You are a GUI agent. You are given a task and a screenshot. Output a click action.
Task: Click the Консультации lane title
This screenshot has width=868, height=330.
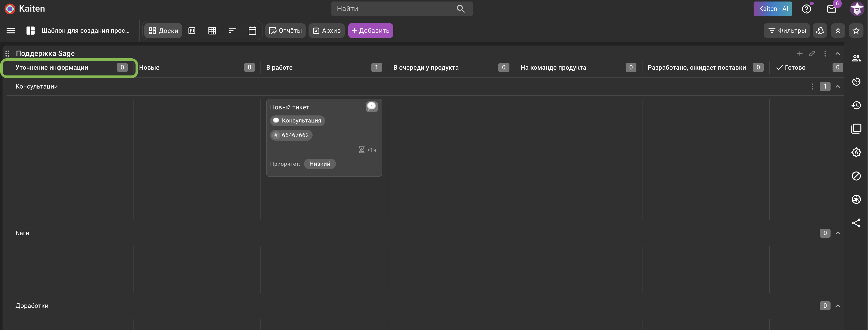pyautogui.click(x=36, y=87)
